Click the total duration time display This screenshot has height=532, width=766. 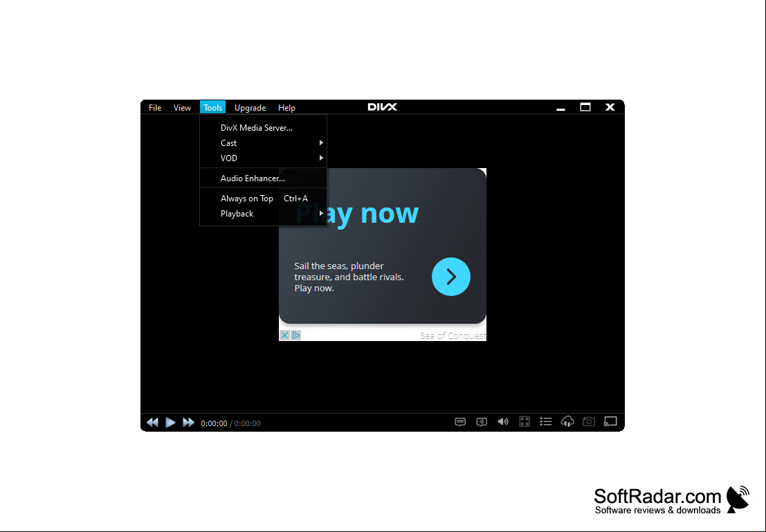tap(247, 423)
